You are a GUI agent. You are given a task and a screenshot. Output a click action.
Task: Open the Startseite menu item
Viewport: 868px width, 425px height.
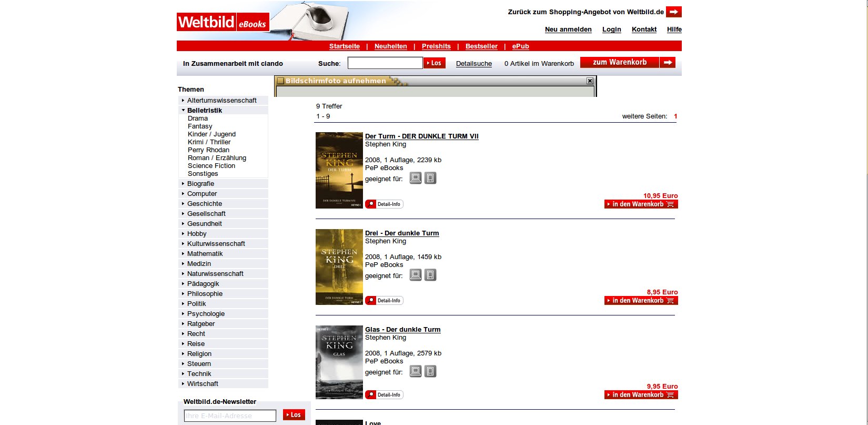click(x=345, y=46)
